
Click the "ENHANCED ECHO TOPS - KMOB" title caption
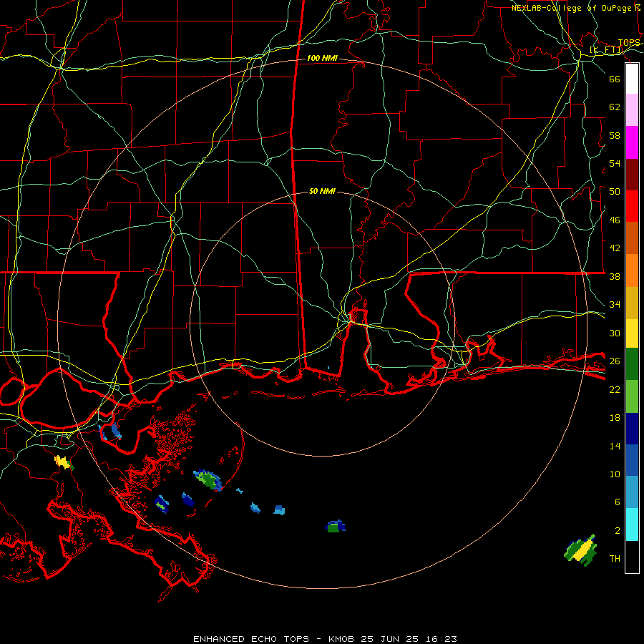click(x=275, y=639)
